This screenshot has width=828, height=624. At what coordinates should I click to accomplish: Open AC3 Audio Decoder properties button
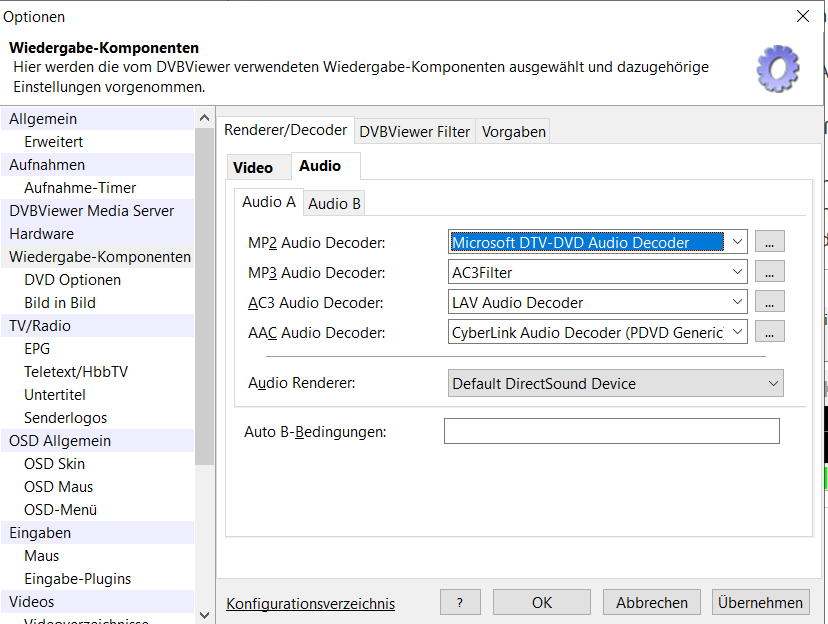(x=769, y=302)
